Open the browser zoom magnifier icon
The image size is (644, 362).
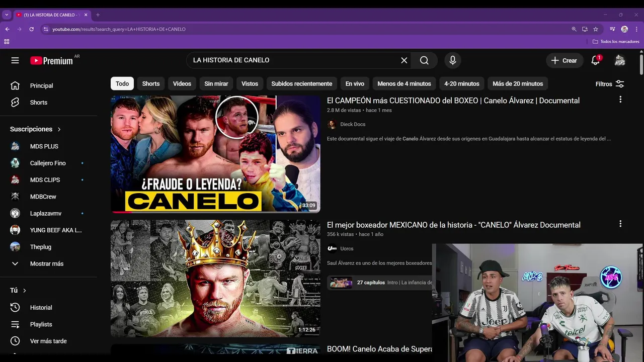(574, 29)
